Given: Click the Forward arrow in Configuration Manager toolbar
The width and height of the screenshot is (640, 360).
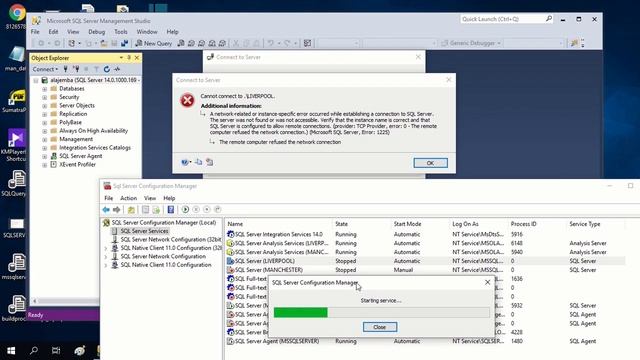Looking at the screenshot, I should coord(117,209).
